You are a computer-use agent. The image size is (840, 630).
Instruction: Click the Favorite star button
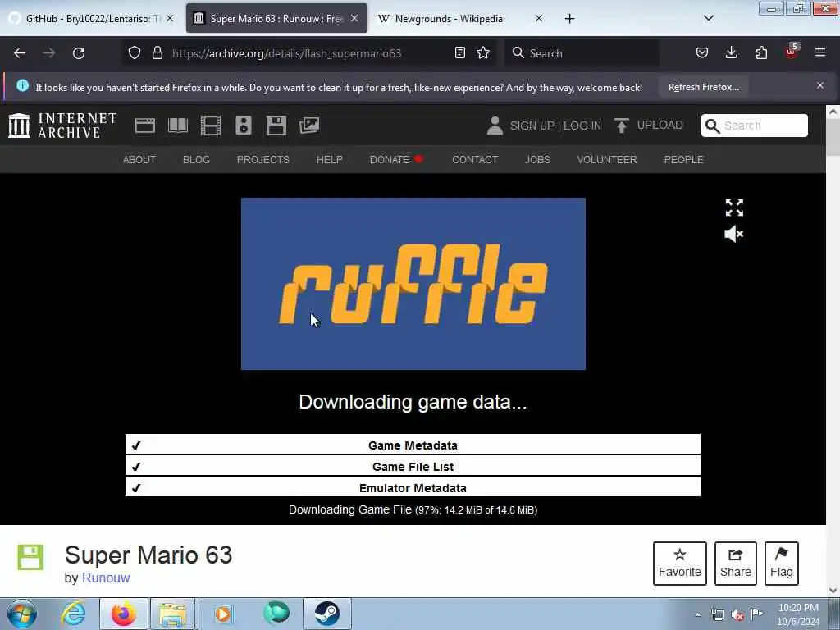680,563
